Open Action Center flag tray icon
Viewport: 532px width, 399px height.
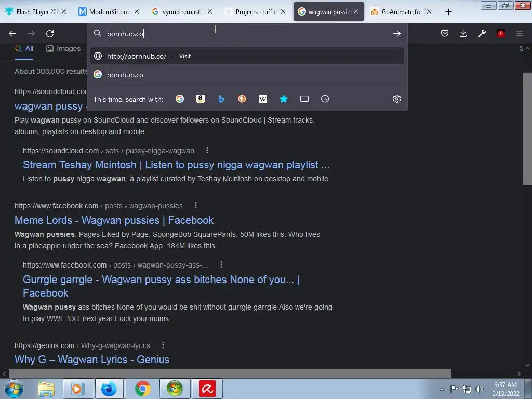[x=454, y=389]
